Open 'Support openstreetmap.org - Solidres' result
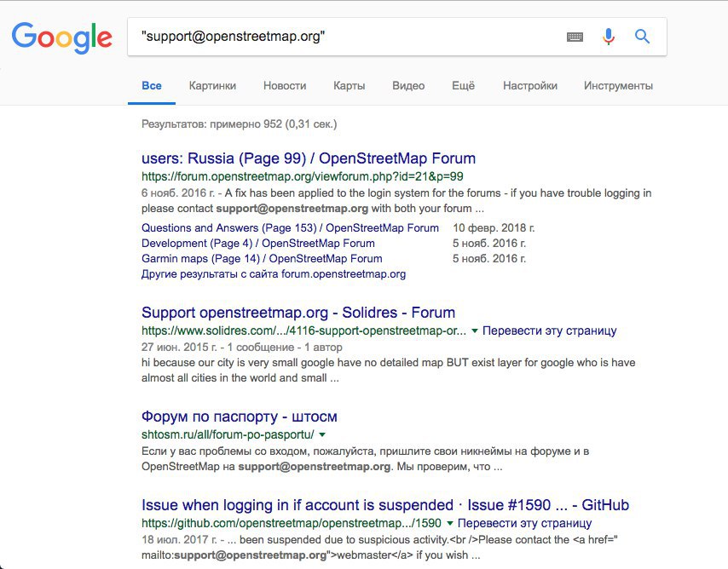The image size is (728, 569). point(298,313)
